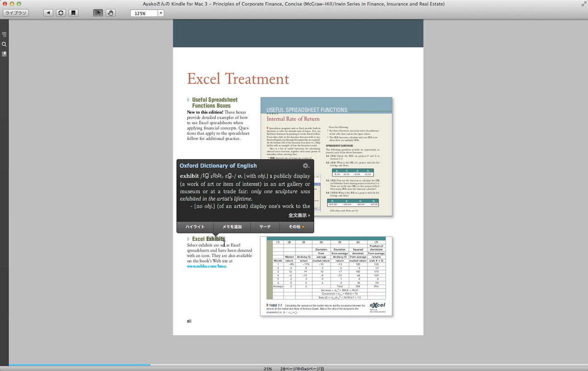Open the search magnifier in the sidebar

4,44
